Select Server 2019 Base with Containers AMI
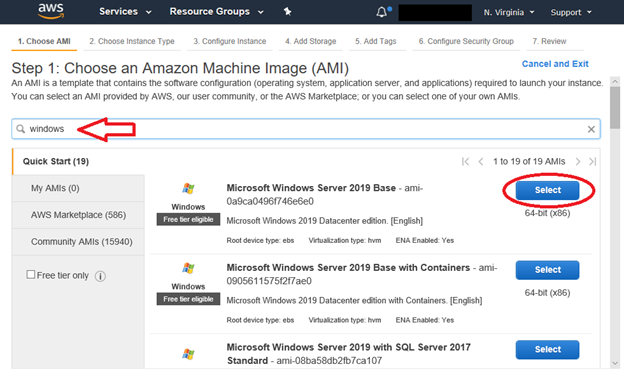Screen dimensions: 624x369 pos(548,270)
